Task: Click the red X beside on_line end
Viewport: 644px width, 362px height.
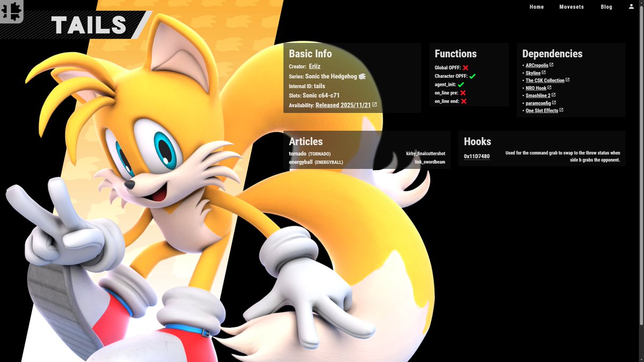Action: pos(464,101)
